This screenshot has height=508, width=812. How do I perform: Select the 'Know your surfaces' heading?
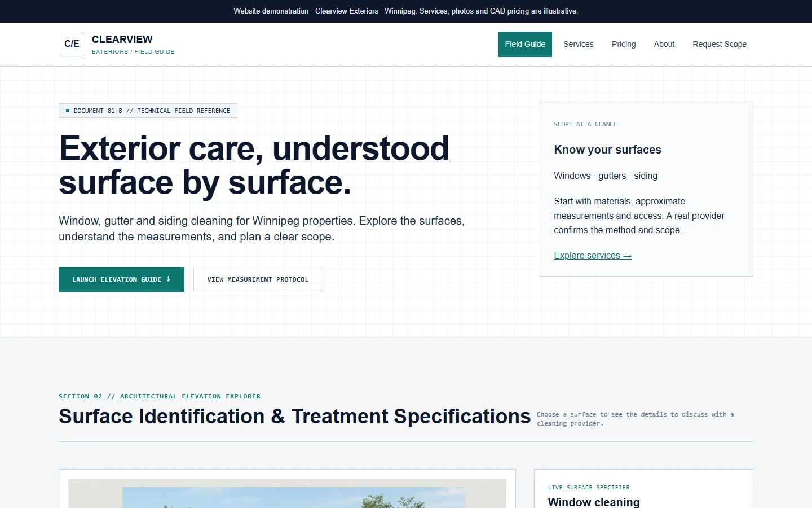[x=607, y=150]
